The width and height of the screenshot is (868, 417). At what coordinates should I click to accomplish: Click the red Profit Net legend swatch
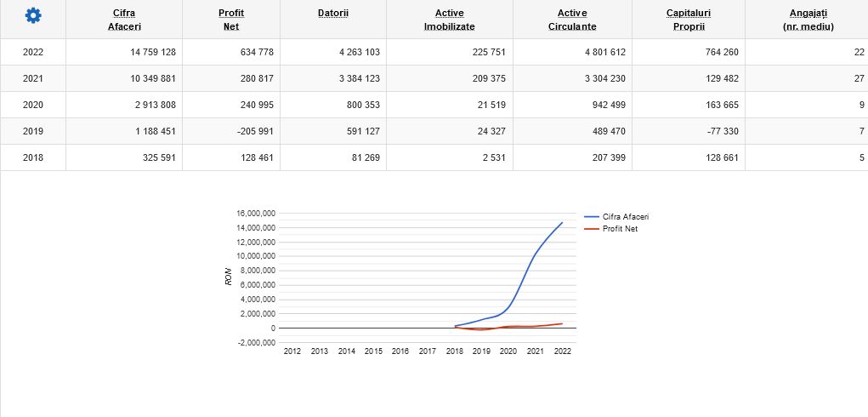click(x=592, y=229)
